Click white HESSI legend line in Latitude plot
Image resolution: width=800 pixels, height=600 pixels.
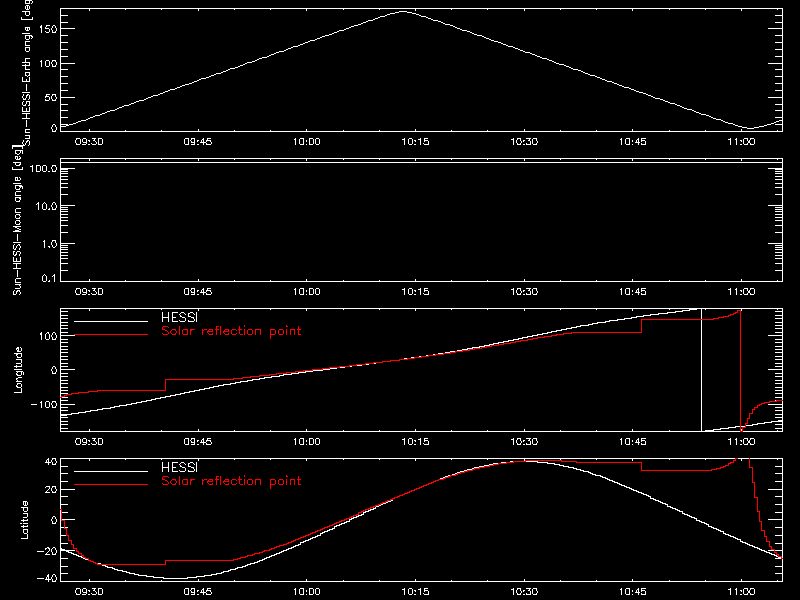pos(111,471)
